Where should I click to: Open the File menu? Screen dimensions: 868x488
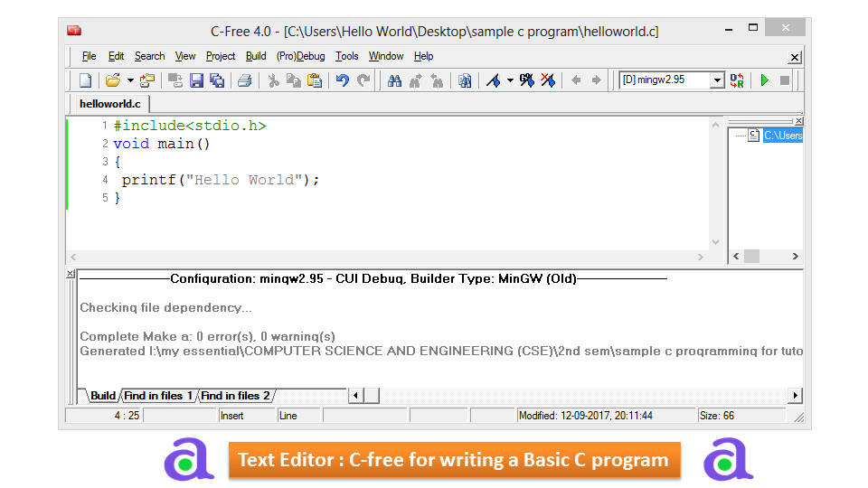coord(90,56)
